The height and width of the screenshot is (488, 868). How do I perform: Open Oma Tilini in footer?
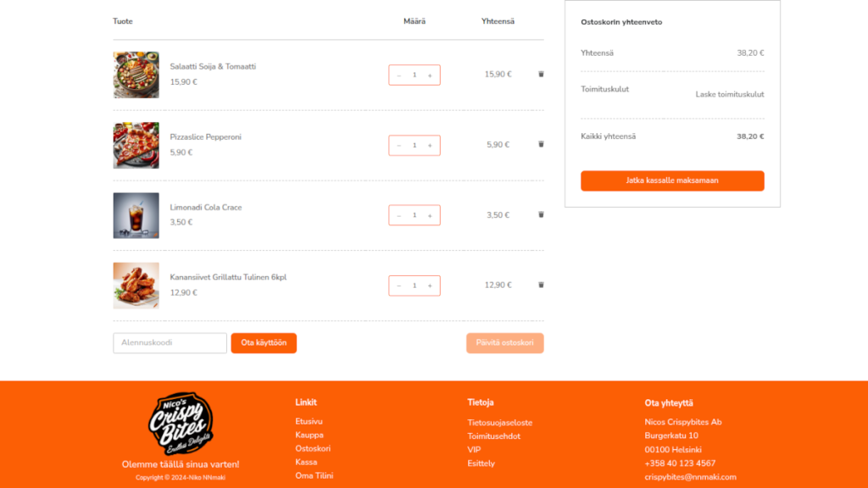pyautogui.click(x=314, y=476)
